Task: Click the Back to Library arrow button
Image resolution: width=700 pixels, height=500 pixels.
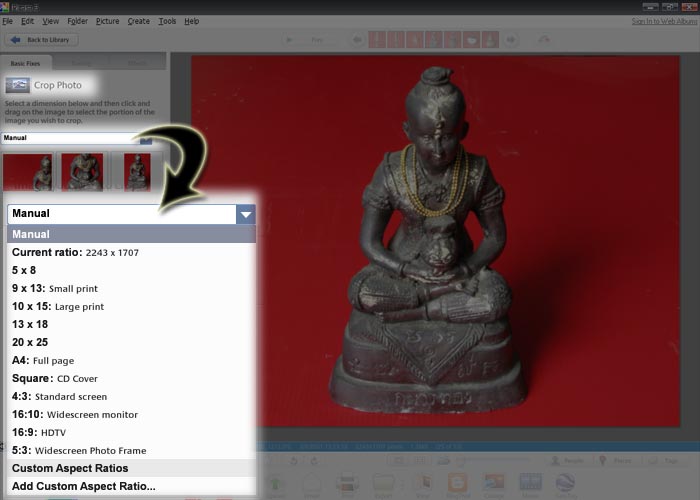Action: click(x=42, y=40)
